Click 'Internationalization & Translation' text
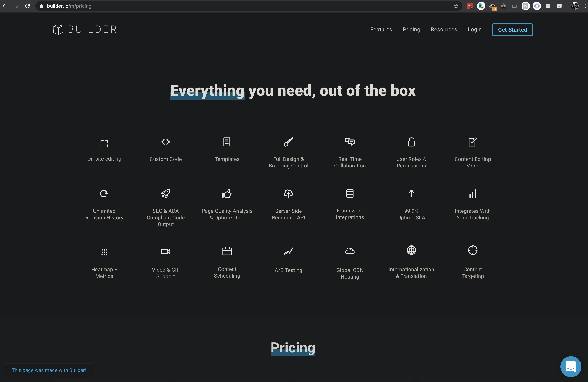Screen dimensions: 588x382 click(x=411, y=273)
